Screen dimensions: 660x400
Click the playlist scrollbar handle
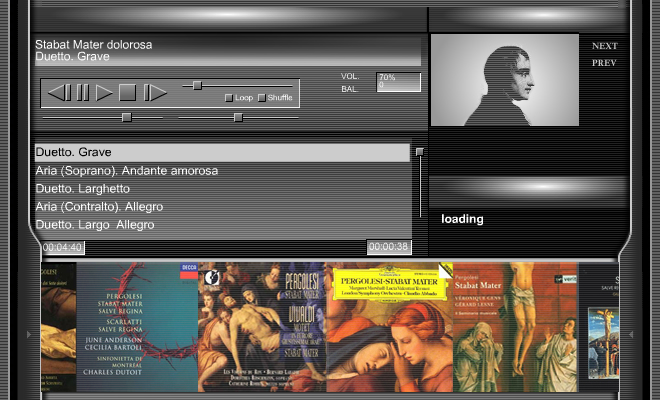pos(420,152)
